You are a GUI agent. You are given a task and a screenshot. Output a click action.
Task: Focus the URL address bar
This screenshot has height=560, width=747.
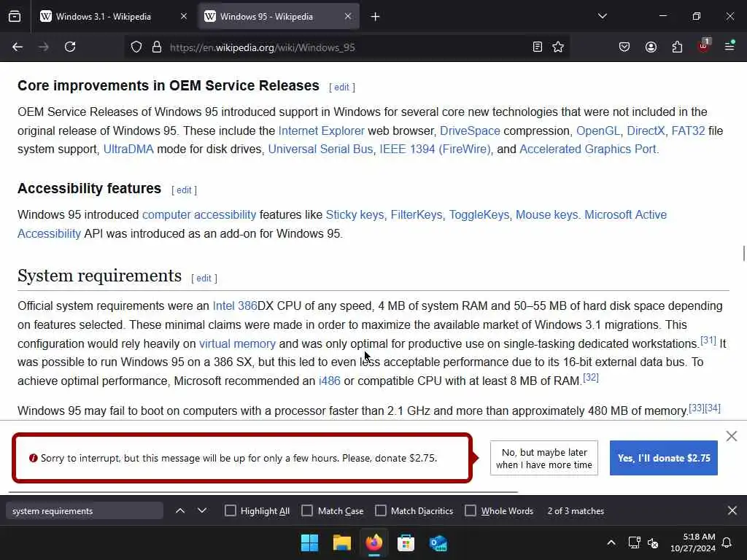pyautogui.click(x=348, y=47)
